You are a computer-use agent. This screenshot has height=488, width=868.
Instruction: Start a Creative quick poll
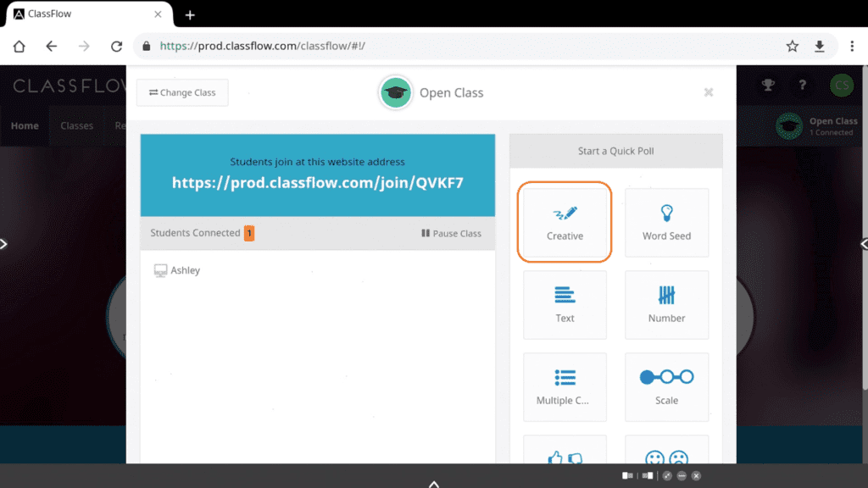click(565, 222)
